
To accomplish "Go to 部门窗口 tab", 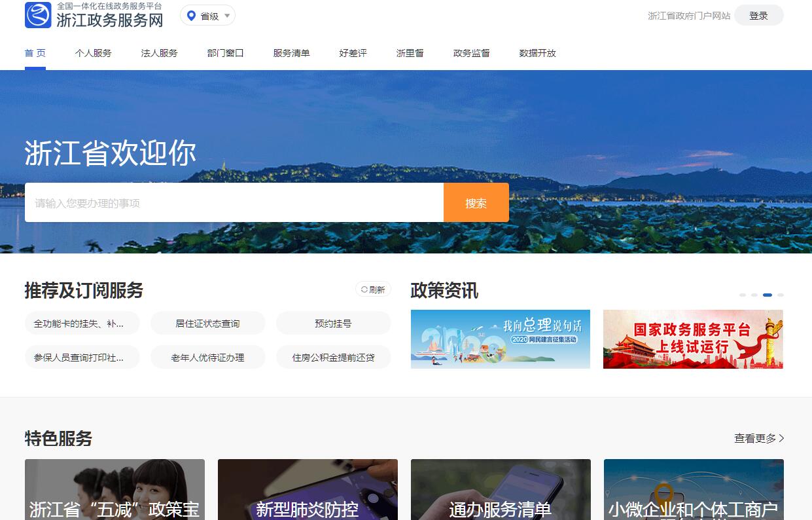I will tap(225, 53).
